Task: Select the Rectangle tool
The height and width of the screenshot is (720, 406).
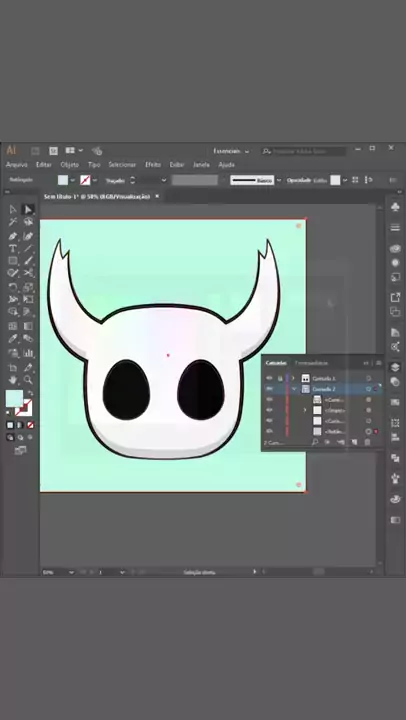Action: click(x=13, y=261)
